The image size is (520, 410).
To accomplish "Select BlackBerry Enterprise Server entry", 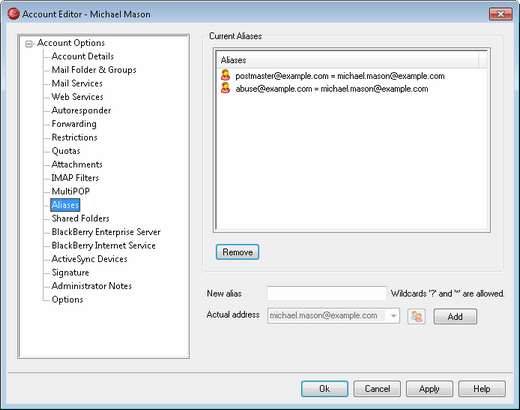I will point(106,232).
